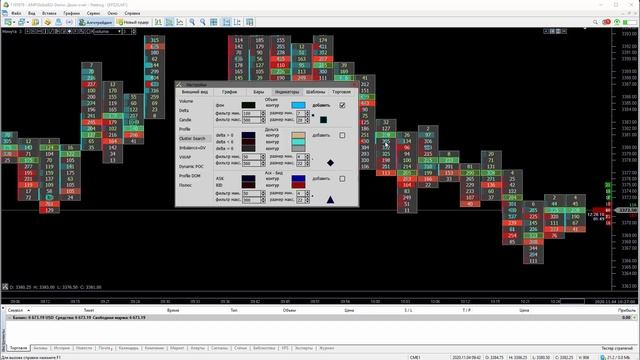The height and width of the screenshot is (360, 640).
Task: Pick the Объем фон black color swatch
Action: [x=248, y=105]
